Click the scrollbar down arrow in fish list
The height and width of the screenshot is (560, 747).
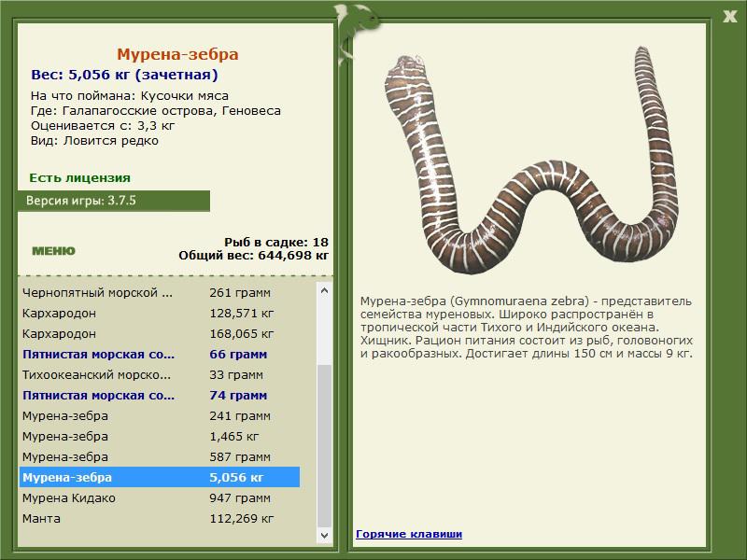click(324, 535)
